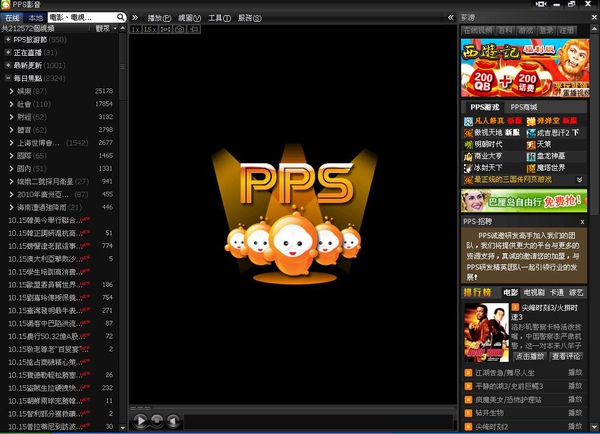Set video size to 1.5x

click(x=150, y=29)
